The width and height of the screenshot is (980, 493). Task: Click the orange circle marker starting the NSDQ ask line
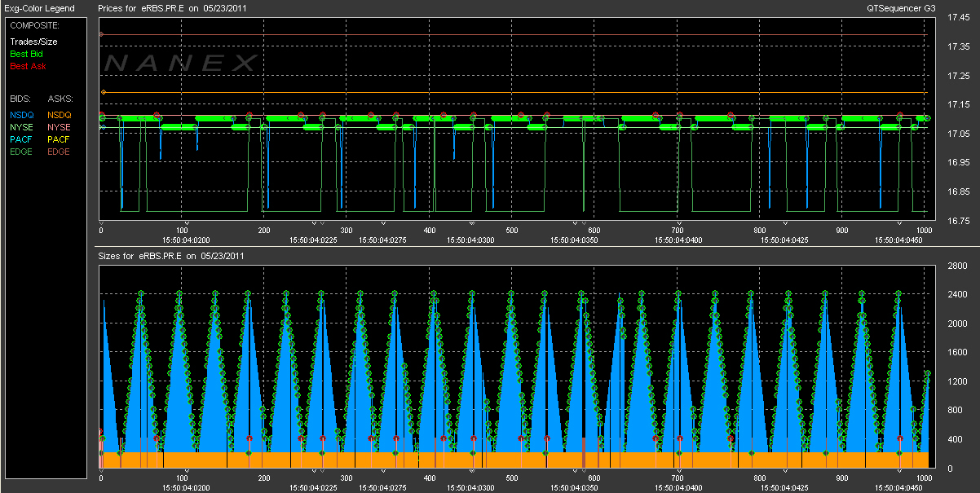click(103, 92)
